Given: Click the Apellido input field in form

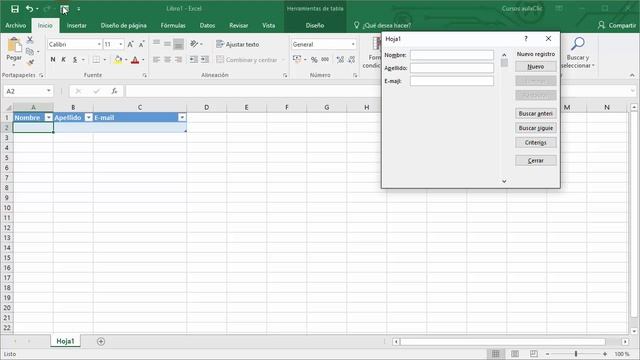Looking at the screenshot, I should (452, 68).
